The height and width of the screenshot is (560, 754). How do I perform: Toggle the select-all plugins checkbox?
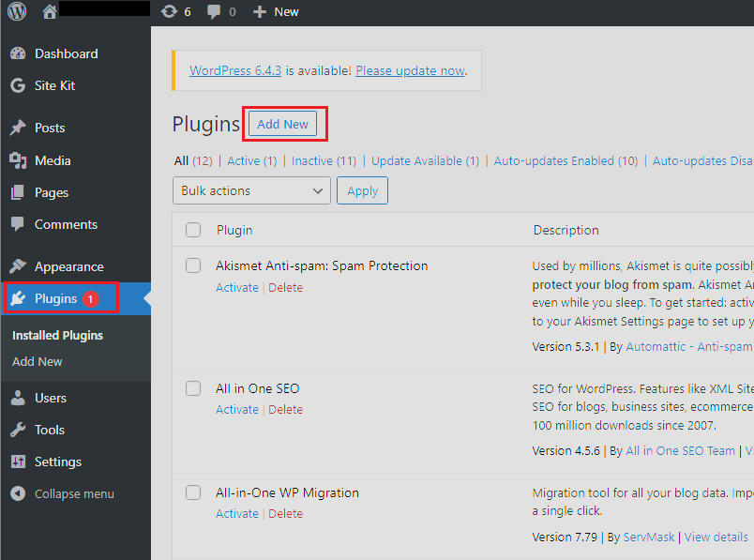[x=193, y=230]
